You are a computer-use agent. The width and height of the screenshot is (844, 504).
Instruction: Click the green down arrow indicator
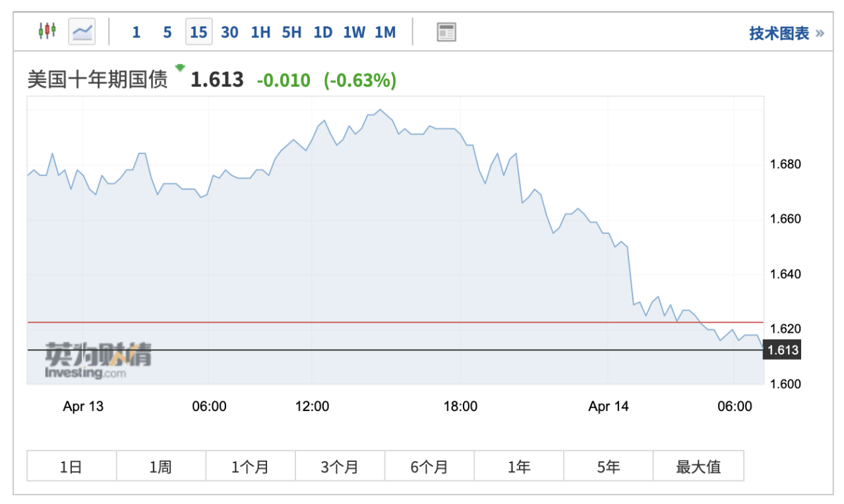pyautogui.click(x=179, y=67)
